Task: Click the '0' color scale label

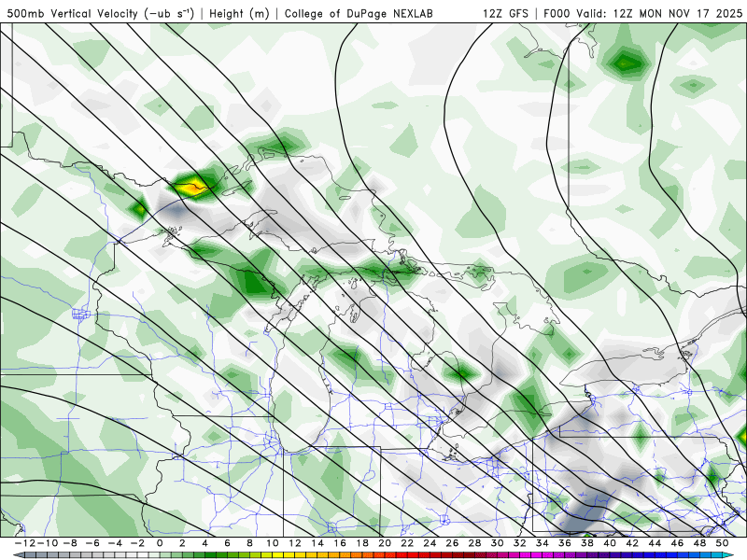Action: pyautogui.click(x=160, y=543)
